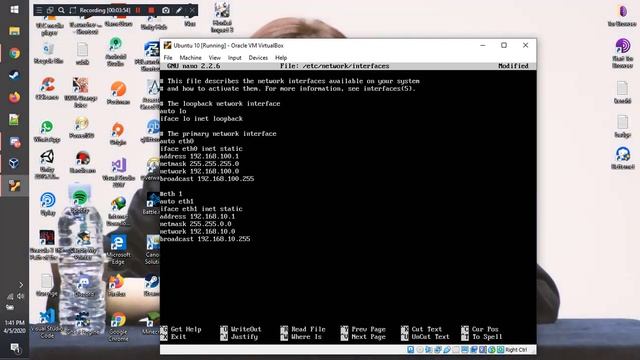Click the shared folders status icon
Viewport: 640px width, 360px height.
click(456, 350)
